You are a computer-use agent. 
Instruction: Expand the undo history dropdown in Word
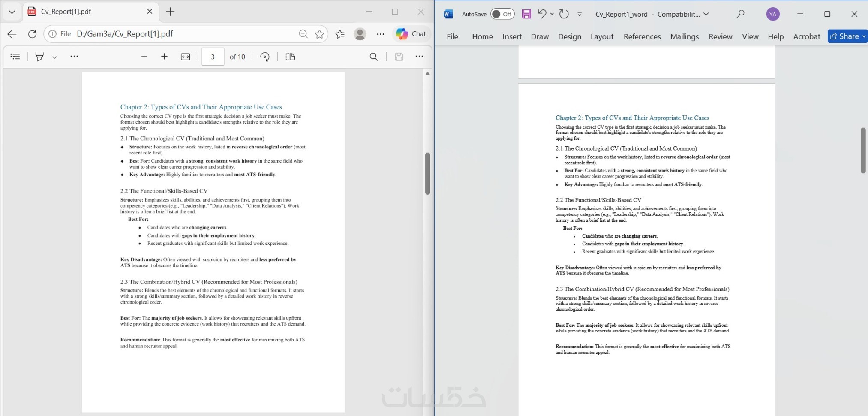[552, 14]
